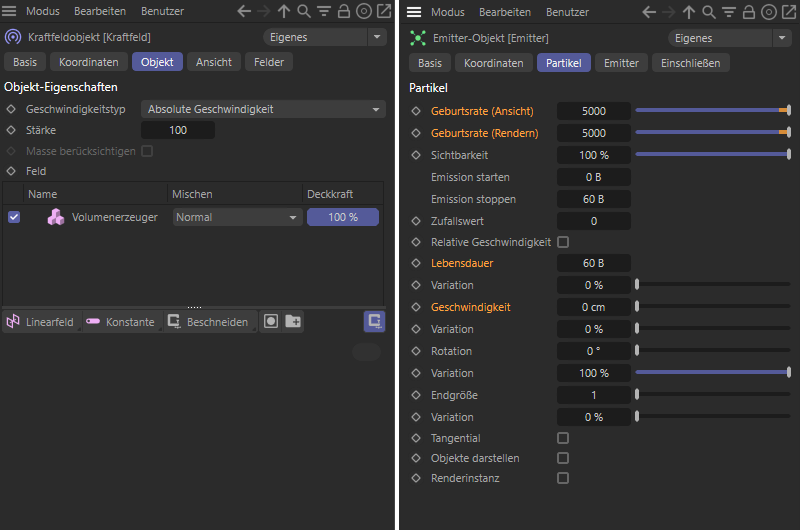
Task: Toggle Relative Geschwindigkeit checkbox
Action: (x=563, y=242)
